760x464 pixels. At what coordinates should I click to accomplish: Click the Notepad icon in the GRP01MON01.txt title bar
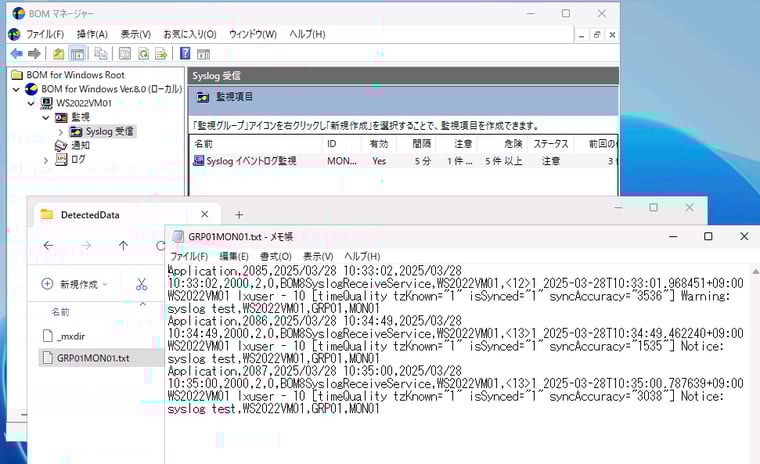pos(178,236)
